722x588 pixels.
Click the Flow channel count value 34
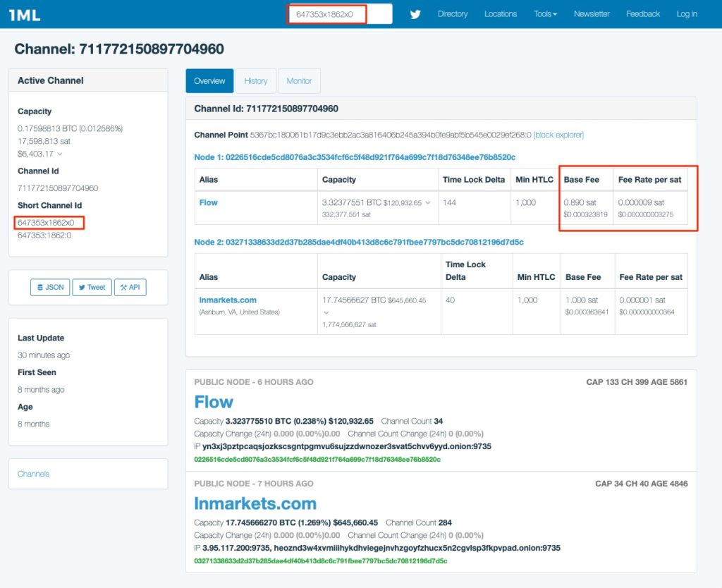click(439, 422)
